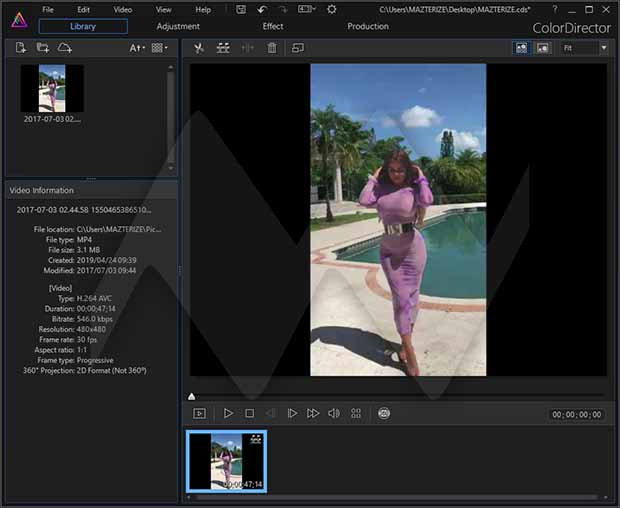The width and height of the screenshot is (620, 508).
Task: Select the storyboard clip thumbnail 00;00;47;14
Action: [x=227, y=461]
